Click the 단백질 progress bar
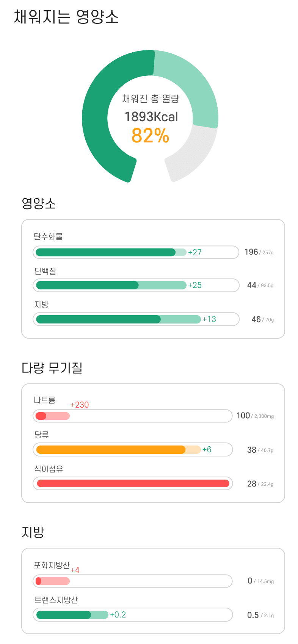 136,285
